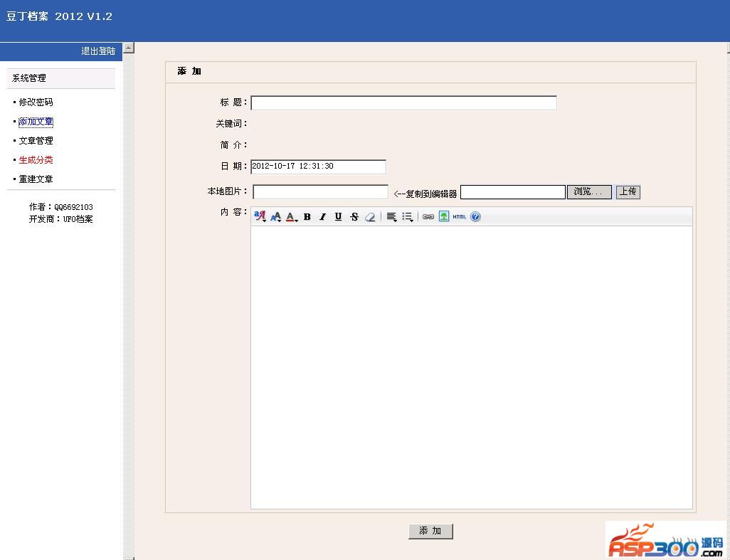Open the text alignment dropdown
This screenshot has height=560, width=730.
391,216
